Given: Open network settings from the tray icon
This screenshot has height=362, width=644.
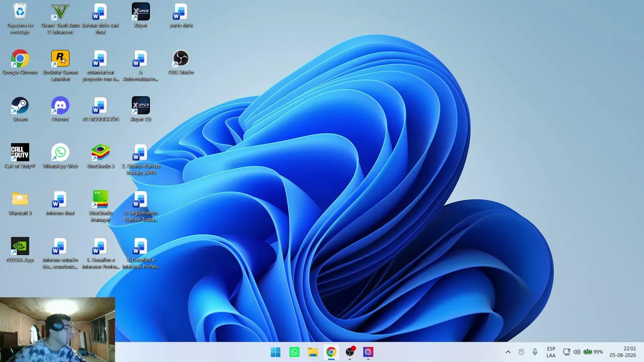Looking at the screenshot, I should 567,352.
